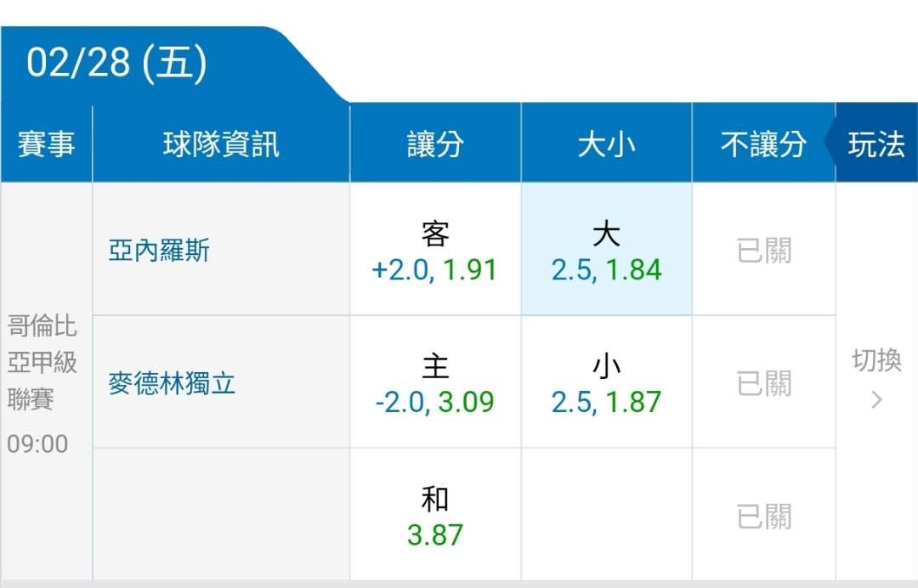This screenshot has height=588, width=918.
Task: Click the 09:00 match time
Action: point(37,444)
